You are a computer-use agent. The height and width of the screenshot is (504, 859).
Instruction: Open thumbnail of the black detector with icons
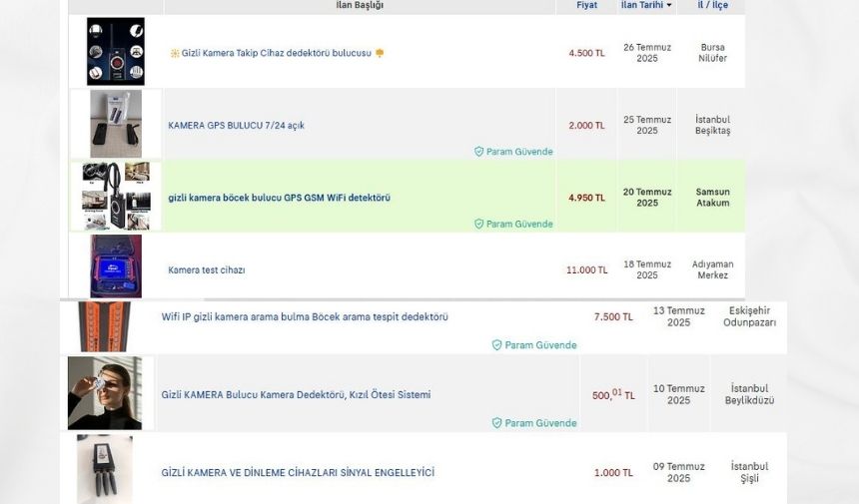pos(116,52)
